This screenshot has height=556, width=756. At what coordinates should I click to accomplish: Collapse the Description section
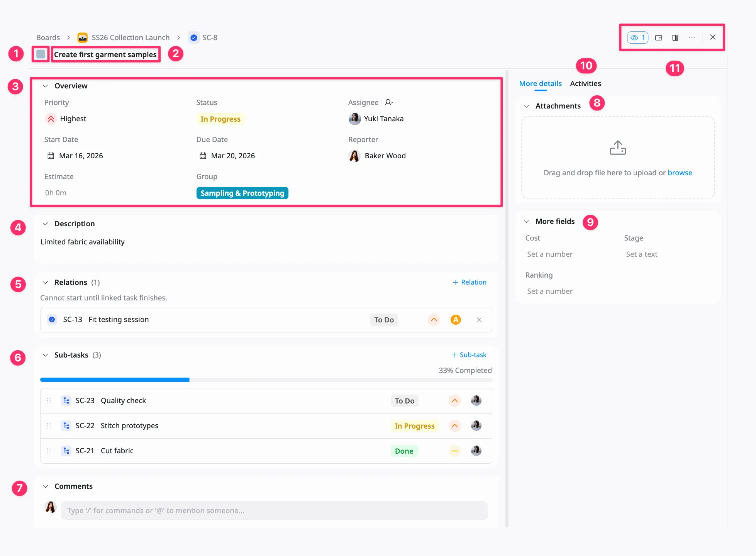(45, 224)
